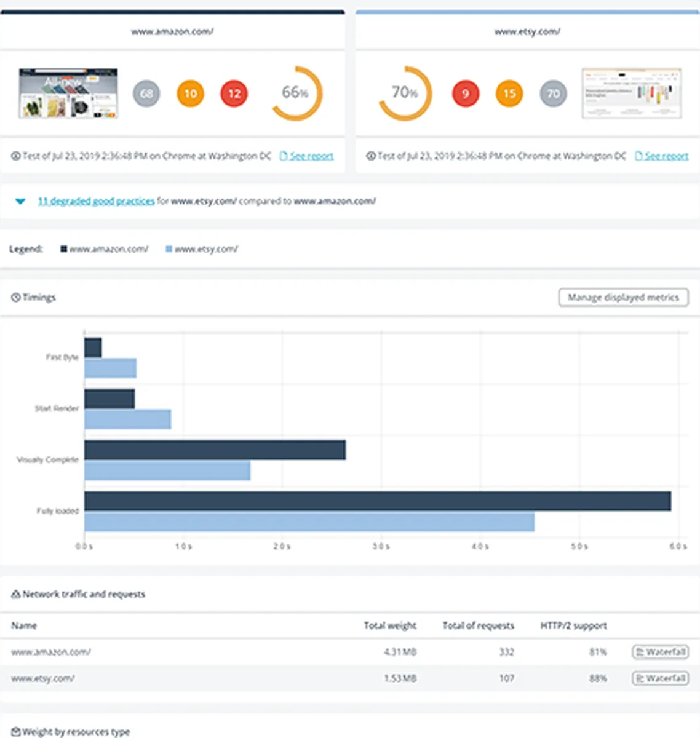700x738 pixels.
Task: Click the orange 15 improvements badge for Etsy
Action: coord(509,94)
